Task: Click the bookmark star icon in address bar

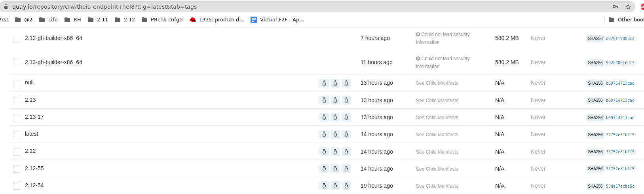Action: tap(628, 7)
